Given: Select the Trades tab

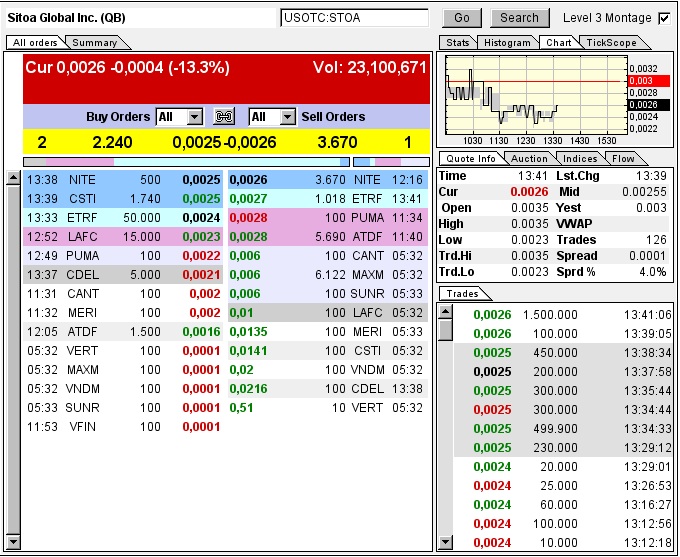Looking at the screenshot, I should (x=463, y=294).
